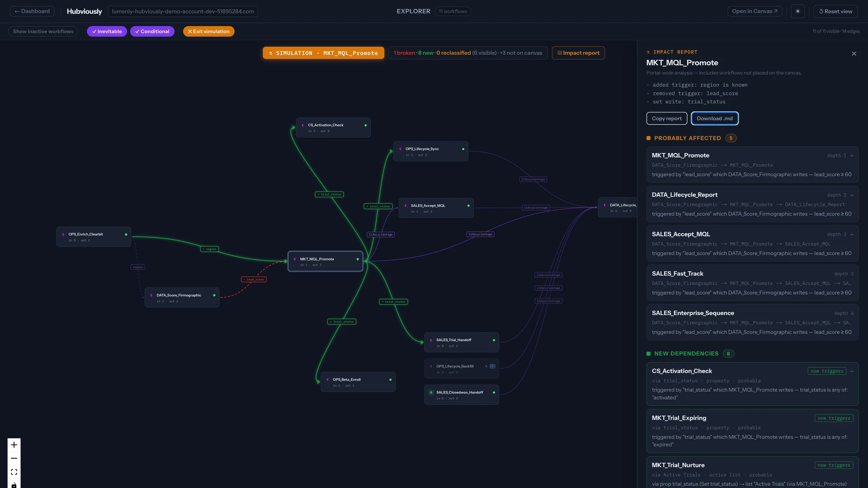This screenshot has width=868, height=488.
Task: Open SALES_Enterprise_Sequence affected card
Action: click(x=752, y=322)
